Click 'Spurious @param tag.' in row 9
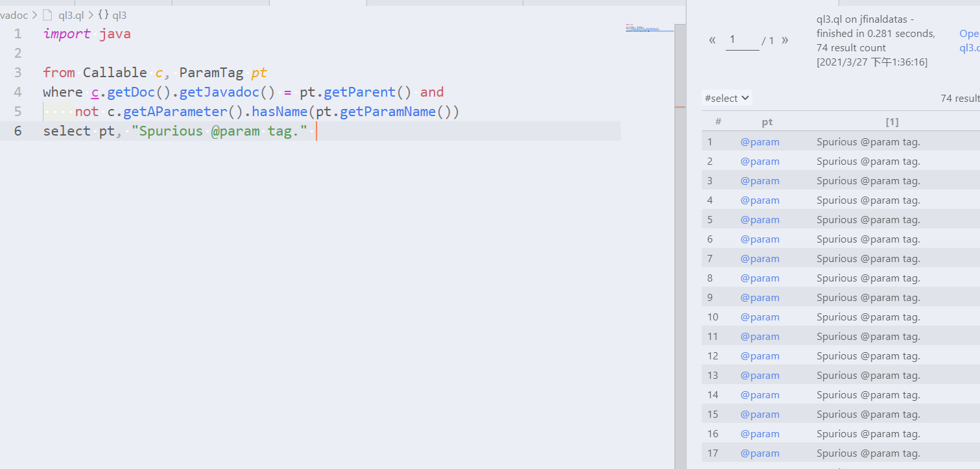This screenshot has height=469, width=980. [868, 298]
